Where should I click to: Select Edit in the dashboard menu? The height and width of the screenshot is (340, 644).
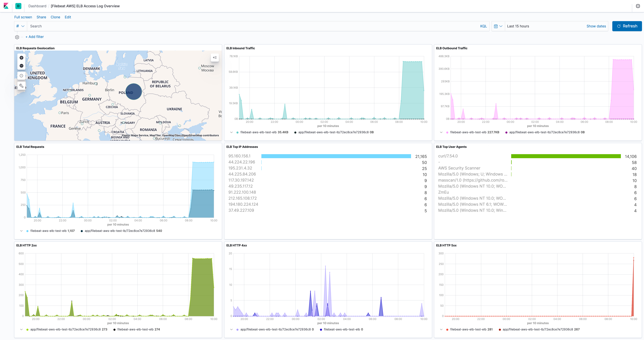point(68,17)
